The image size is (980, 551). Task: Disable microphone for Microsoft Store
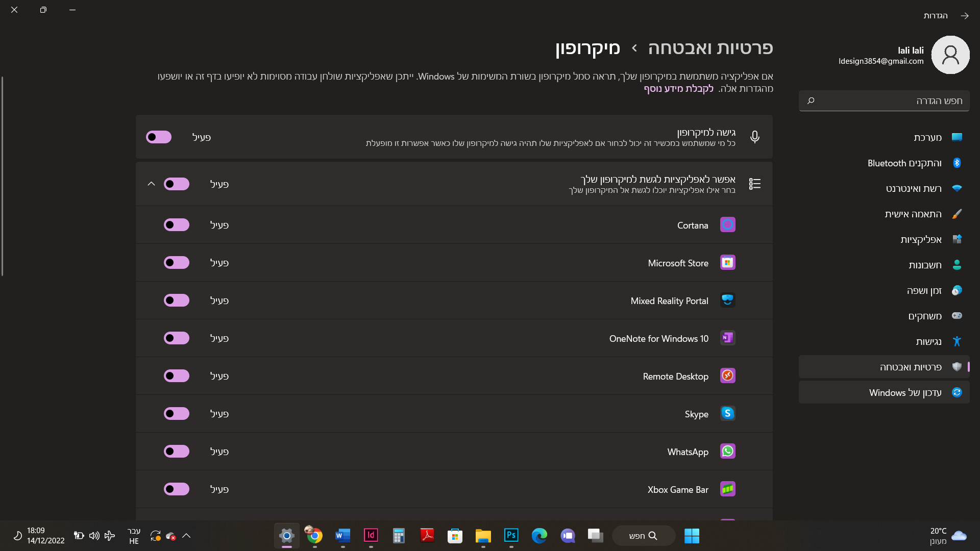click(177, 262)
